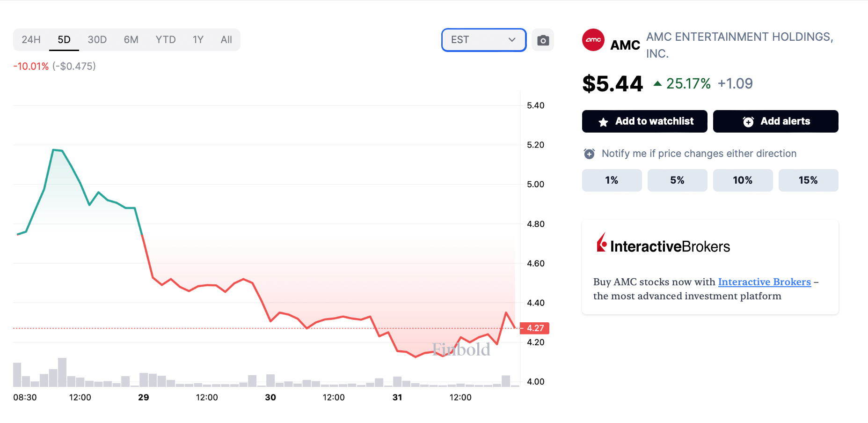Image resolution: width=868 pixels, height=423 pixels.
Task: Click the AMC company logo
Action: pos(592,41)
